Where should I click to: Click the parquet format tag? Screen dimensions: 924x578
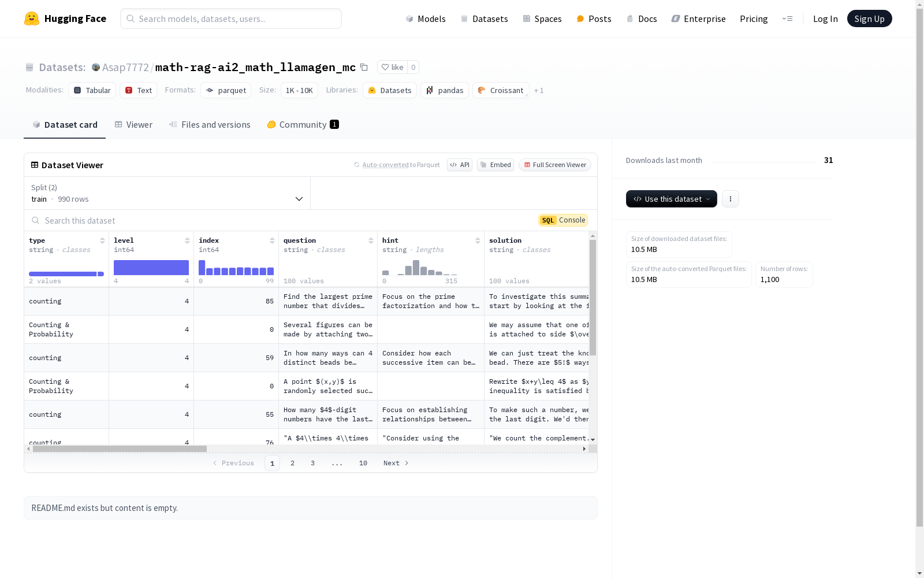[x=226, y=90]
